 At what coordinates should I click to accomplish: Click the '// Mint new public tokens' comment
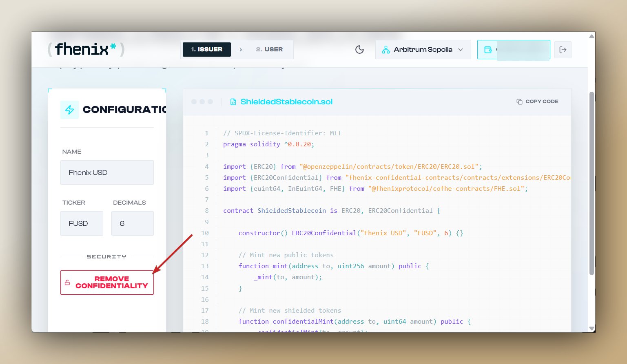(286, 255)
